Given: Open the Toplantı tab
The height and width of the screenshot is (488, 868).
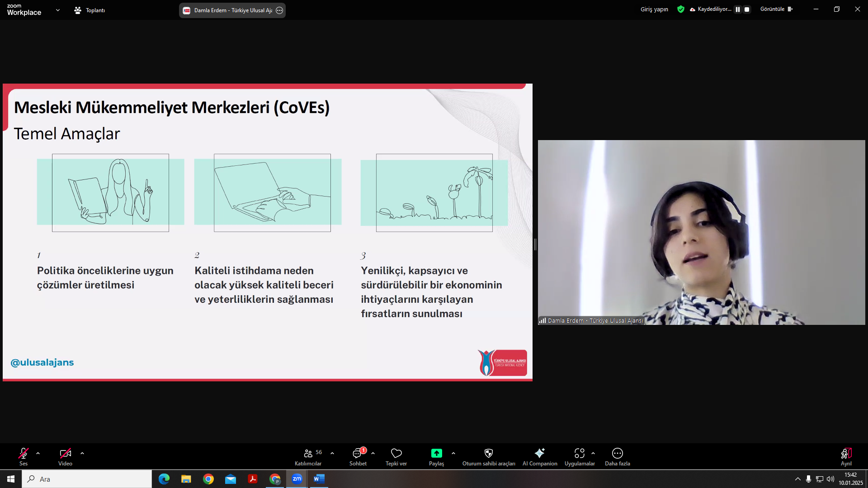Looking at the screenshot, I should (90, 10).
